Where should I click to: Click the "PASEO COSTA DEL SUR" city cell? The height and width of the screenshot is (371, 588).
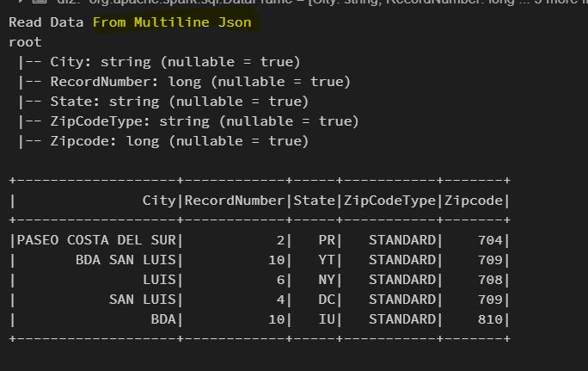pos(96,240)
